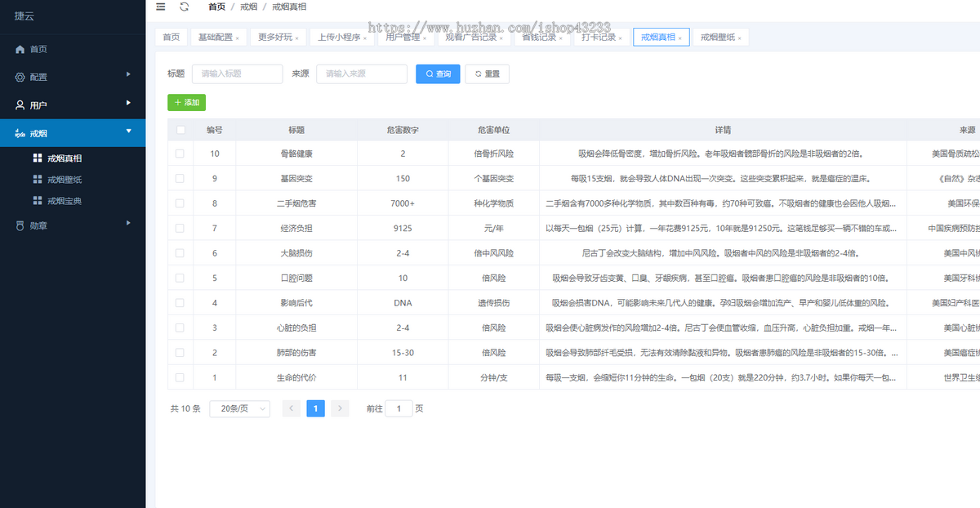Click the 7000+ value cell
The width and height of the screenshot is (980, 508).
pos(403,203)
